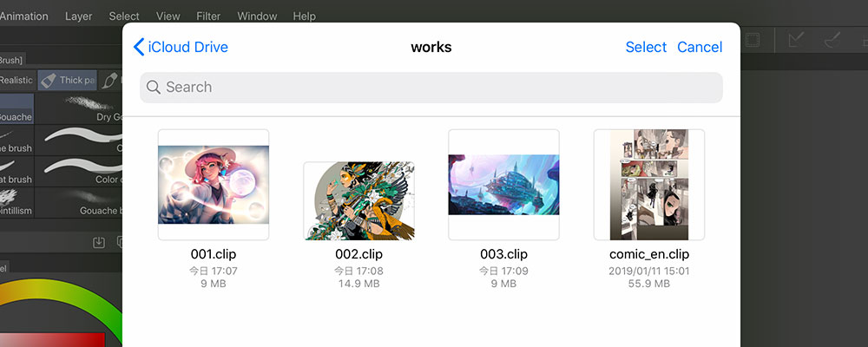Open the Animation menu
The height and width of the screenshot is (347, 868).
tap(23, 16)
